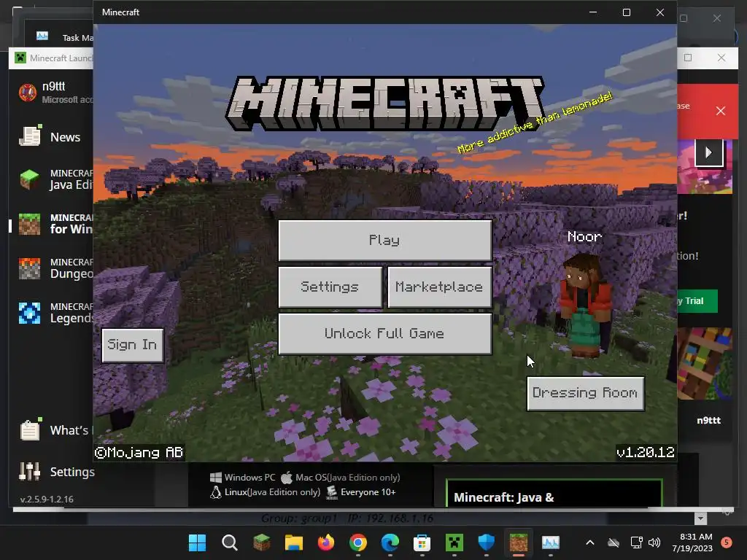Open File Explorer from taskbar

click(x=293, y=542)
